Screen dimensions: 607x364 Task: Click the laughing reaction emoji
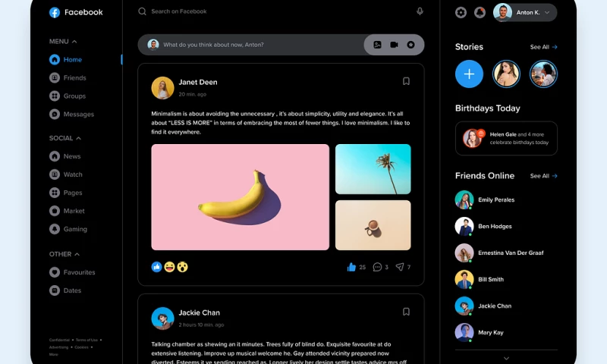click(169, 267)
